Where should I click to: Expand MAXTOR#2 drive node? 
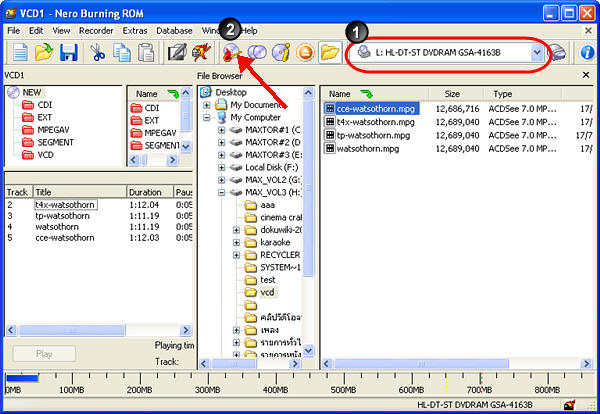(221, 142)
